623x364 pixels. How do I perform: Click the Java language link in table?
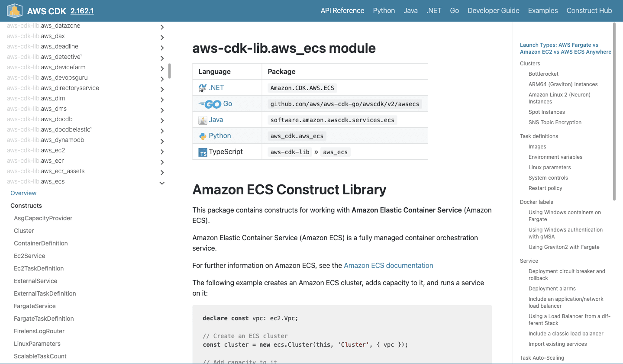coord(216,120)
